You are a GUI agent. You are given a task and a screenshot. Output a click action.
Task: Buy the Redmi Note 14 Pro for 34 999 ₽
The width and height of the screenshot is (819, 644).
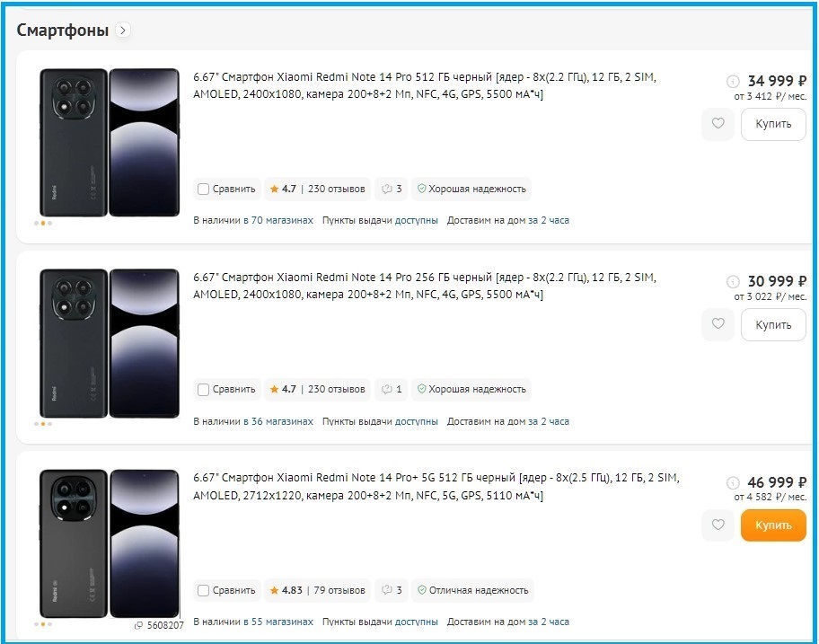tap(772, 124)
